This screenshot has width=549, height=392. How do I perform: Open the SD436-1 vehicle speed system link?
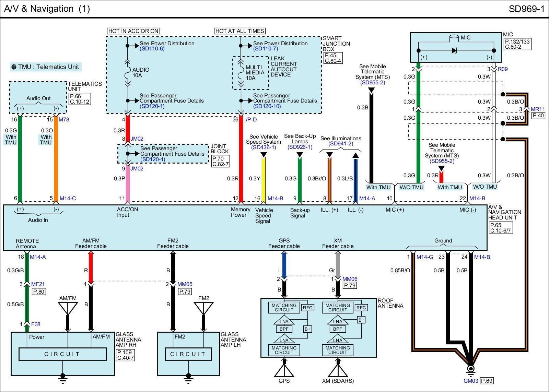(x=264, y=147)
